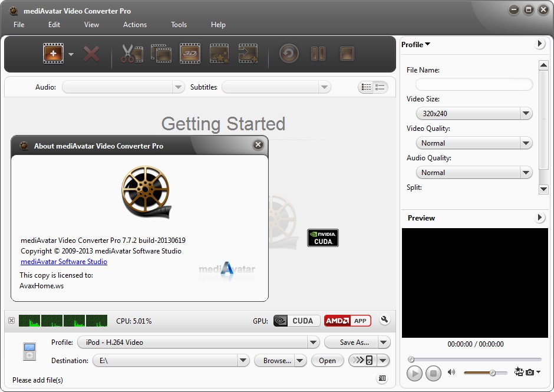Expand the Video Size dropdown
This screenshot has width=554, height=392.
point(474,113)
